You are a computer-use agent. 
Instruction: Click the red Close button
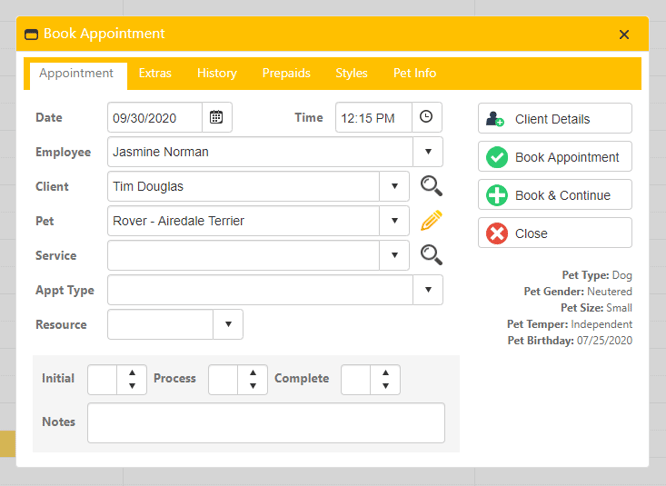coord(555,233)
